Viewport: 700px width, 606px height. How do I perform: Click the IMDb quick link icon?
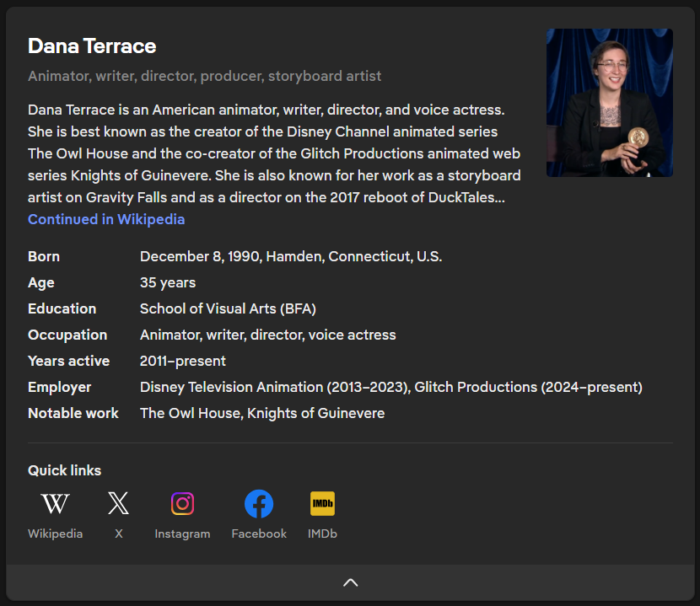[322, 504]
